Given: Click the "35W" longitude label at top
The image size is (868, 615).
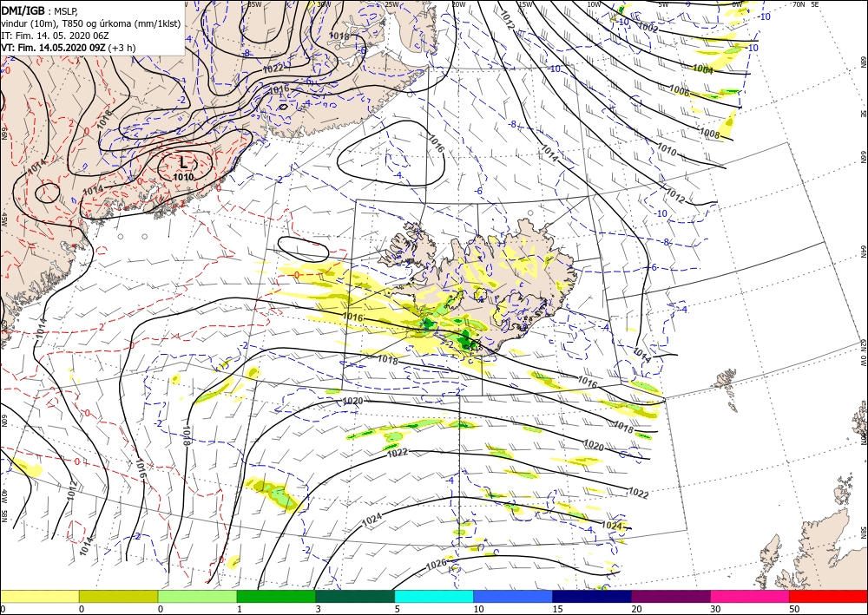Looking at the screenshot, I should pyautogui.click(x=254, y=4).
